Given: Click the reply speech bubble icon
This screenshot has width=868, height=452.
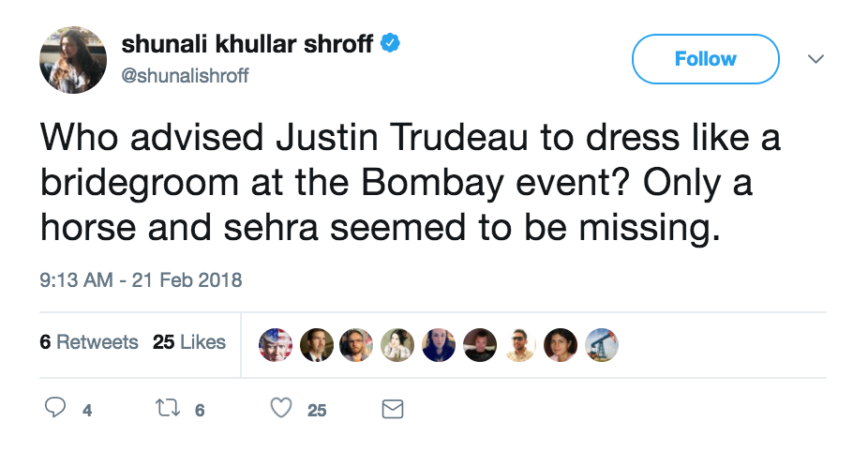Looking at the screenshot, I should pos(56,409).
